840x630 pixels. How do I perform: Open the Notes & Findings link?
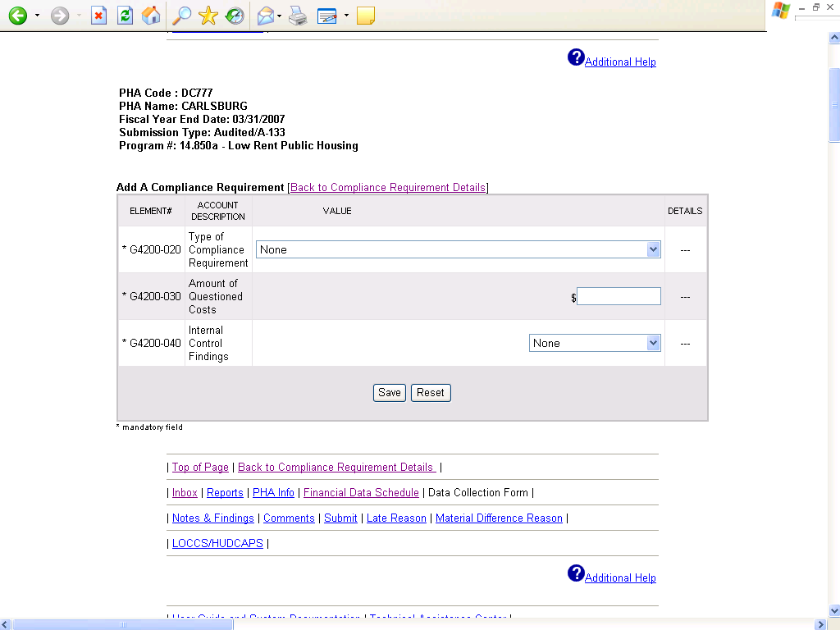click(x=213, y=518)
